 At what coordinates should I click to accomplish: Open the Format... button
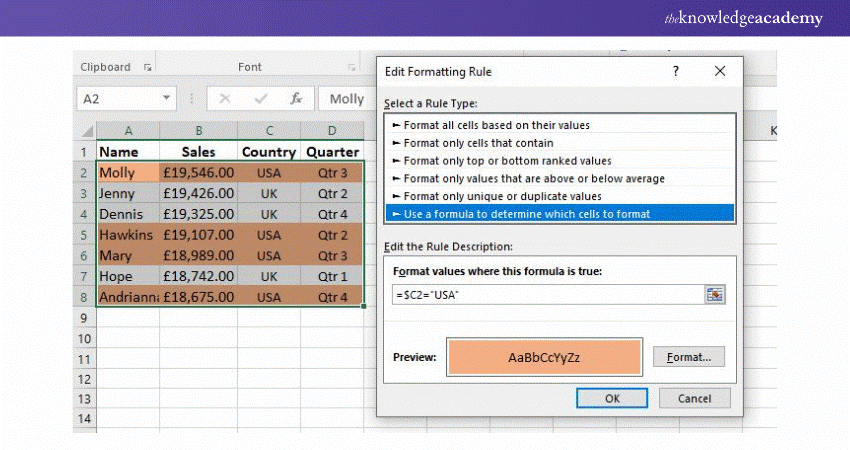[688, 357]
